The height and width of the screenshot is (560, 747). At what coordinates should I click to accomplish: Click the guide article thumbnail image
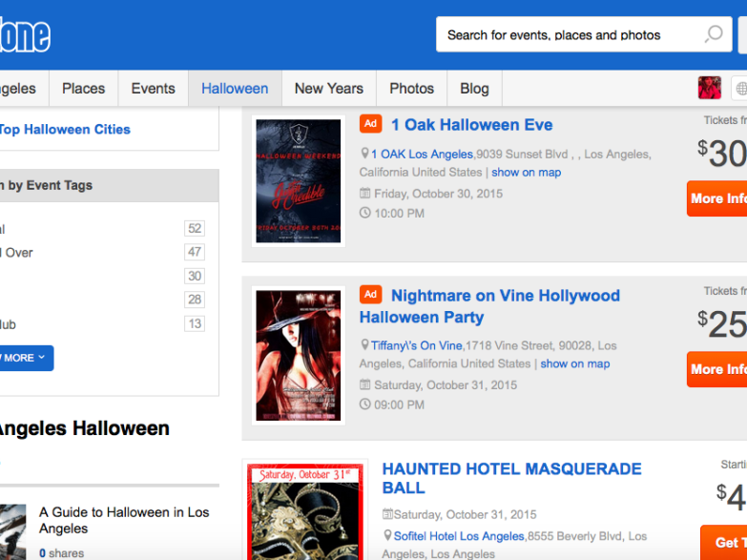(x=12, y=531)
